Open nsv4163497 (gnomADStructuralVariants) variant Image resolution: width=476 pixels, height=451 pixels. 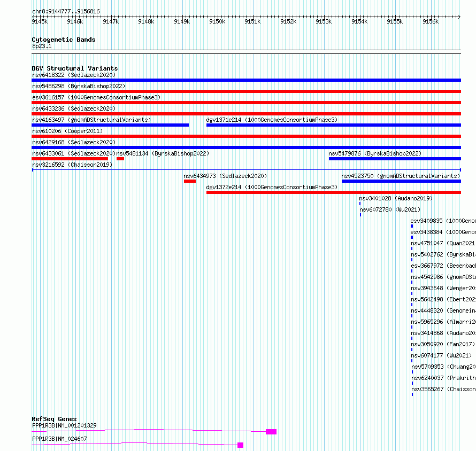click(91, 120)
